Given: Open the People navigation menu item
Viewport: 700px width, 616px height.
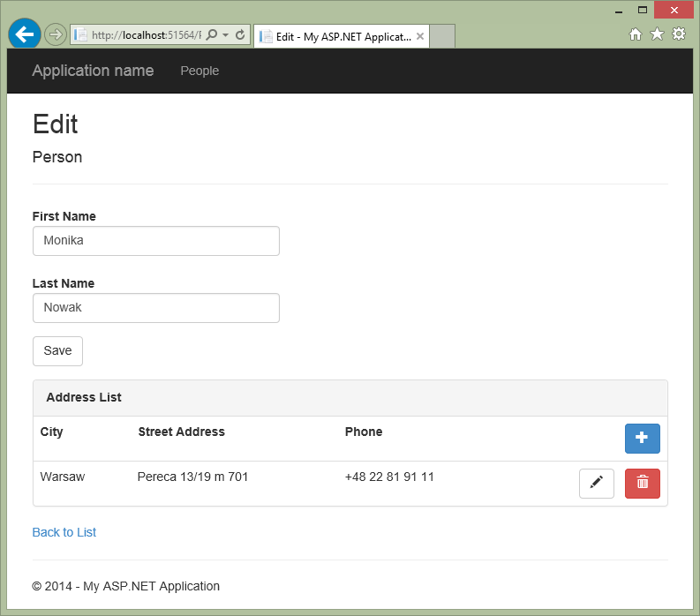Looking at the screenshot, I should point(199,71).
